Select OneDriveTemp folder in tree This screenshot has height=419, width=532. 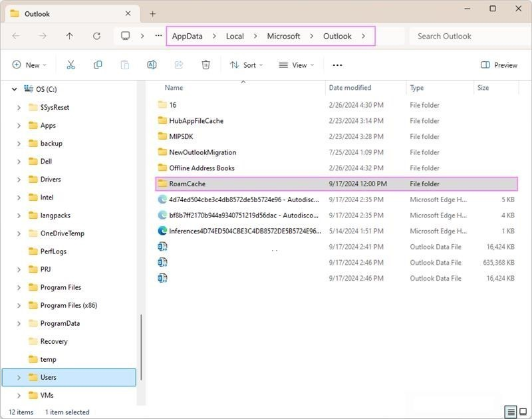tap(62, 233)
